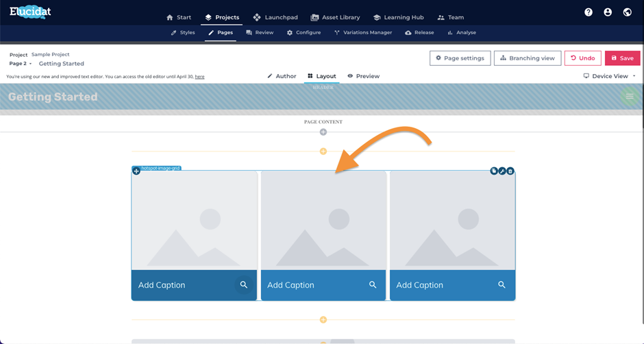The image size is (644, 344).
Task: Go to the Release sub-tab
Action: tap(419, 32)
